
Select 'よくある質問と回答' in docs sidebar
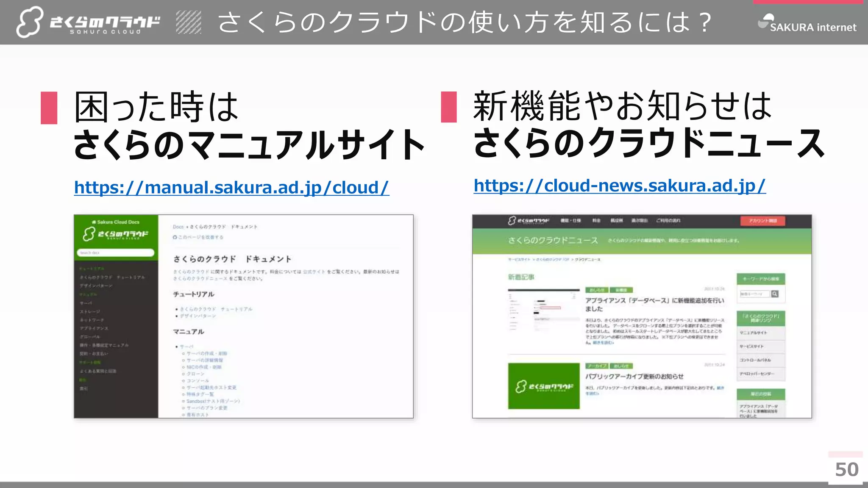98,371
